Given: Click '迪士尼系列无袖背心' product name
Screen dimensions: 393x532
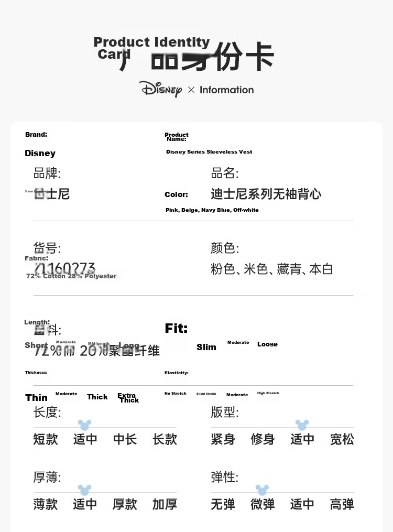Looking at the screenshot, I should coord(266,194).
